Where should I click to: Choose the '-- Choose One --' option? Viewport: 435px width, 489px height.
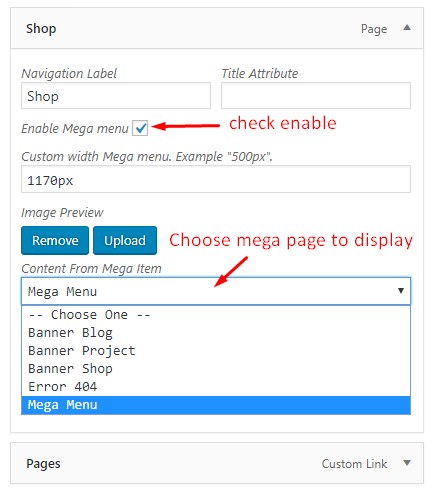216,315
